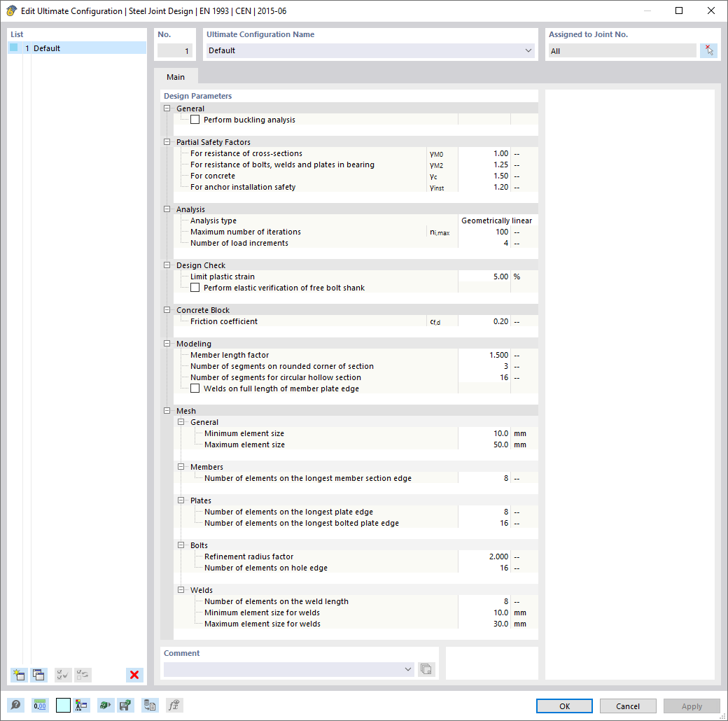
Task: Copy the selected configuration in list
Action: point(39,675)
